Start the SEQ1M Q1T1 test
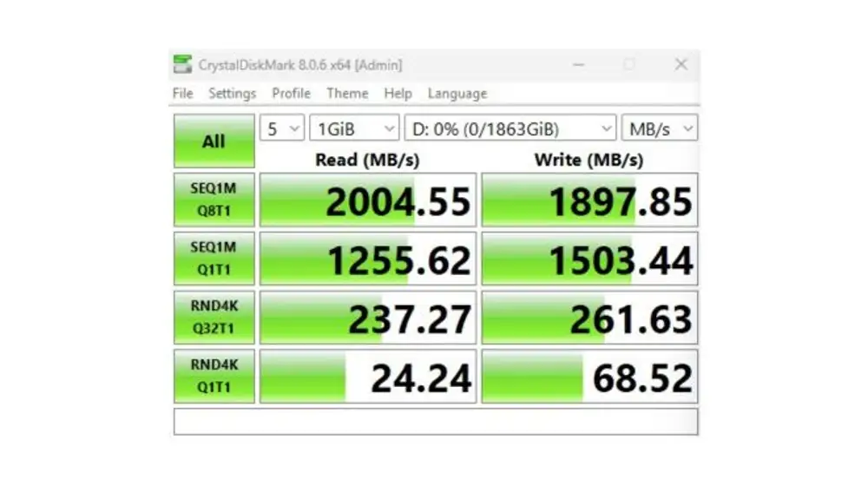 pyautogui.click(x=214, y=259)
